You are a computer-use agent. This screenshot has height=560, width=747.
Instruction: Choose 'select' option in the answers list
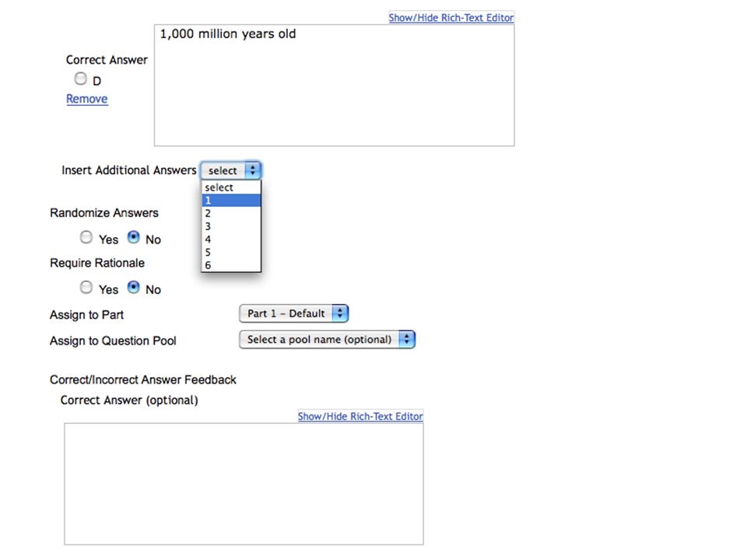pos(231,187)
